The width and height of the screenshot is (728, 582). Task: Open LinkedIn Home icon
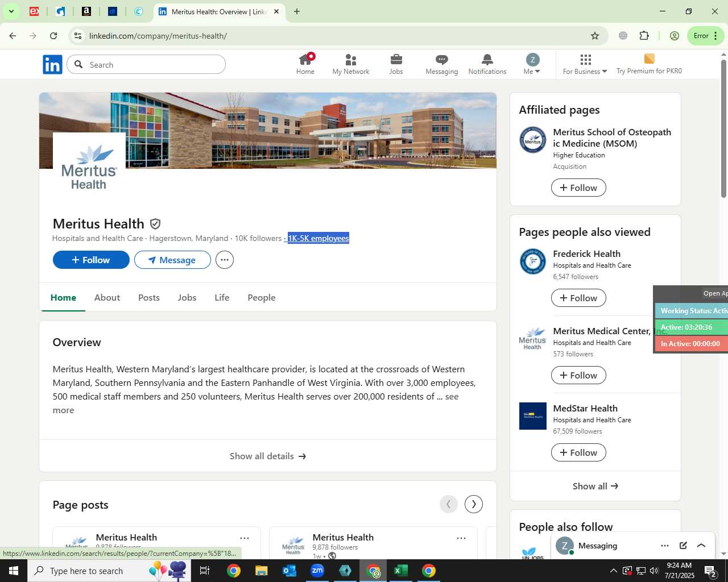305,59
